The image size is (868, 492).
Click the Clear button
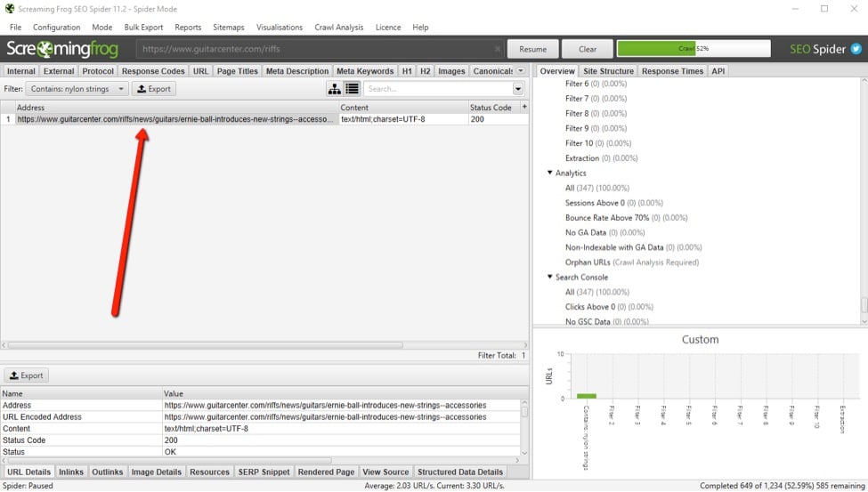pyautogui.click(x=588, y=49)
